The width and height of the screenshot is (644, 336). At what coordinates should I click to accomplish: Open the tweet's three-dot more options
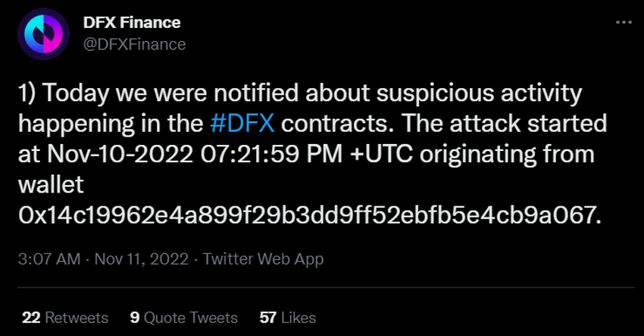click(623, 24)
